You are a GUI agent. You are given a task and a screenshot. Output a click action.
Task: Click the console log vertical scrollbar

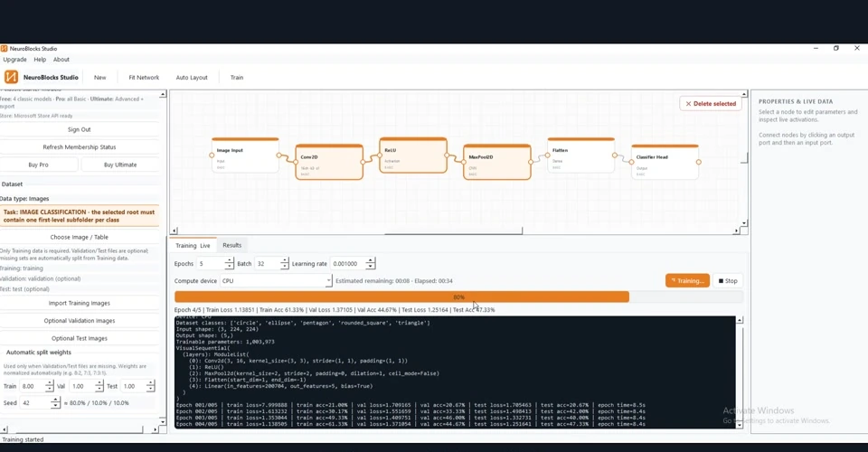pyautogui.click(x=740, y=372)
